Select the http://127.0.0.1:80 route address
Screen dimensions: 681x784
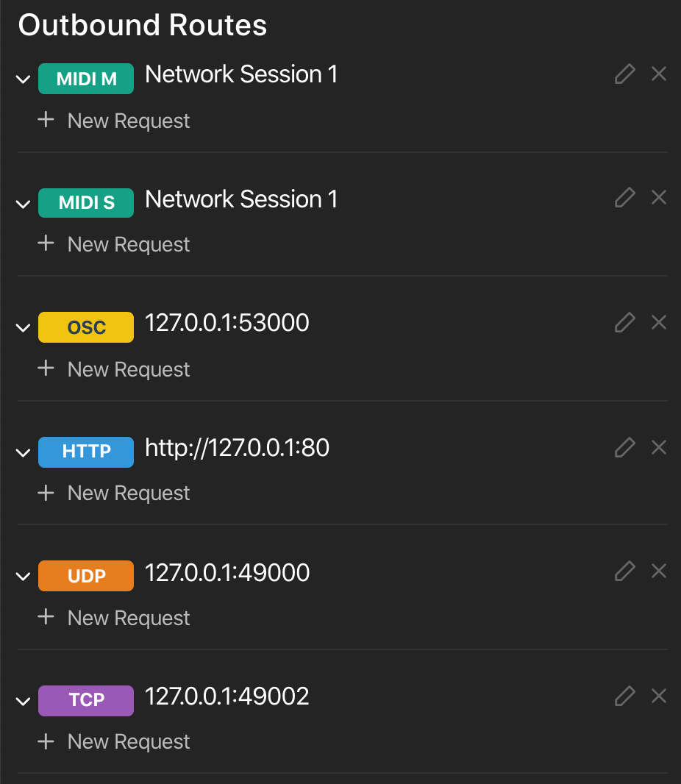pos(237,447)
